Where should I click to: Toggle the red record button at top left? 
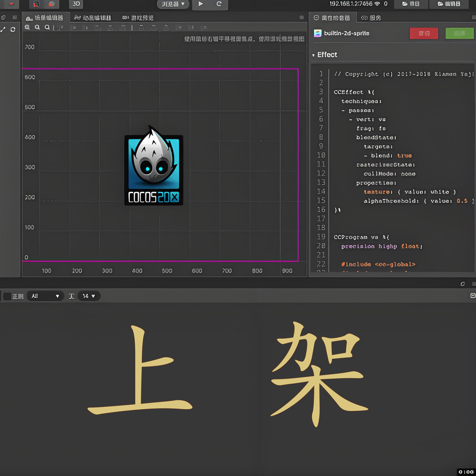click(11, 4)
